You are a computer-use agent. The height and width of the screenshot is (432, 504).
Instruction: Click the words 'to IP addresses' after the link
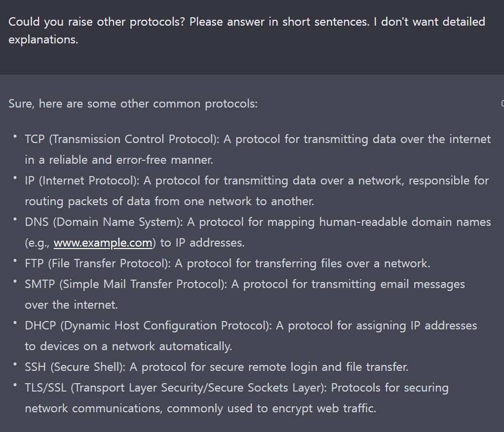point(202,243)
